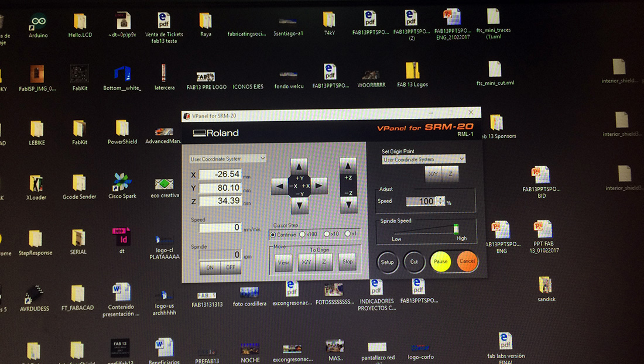Select the x1 cursor step option
The image size is (644, 364).
tap(351, 233)
